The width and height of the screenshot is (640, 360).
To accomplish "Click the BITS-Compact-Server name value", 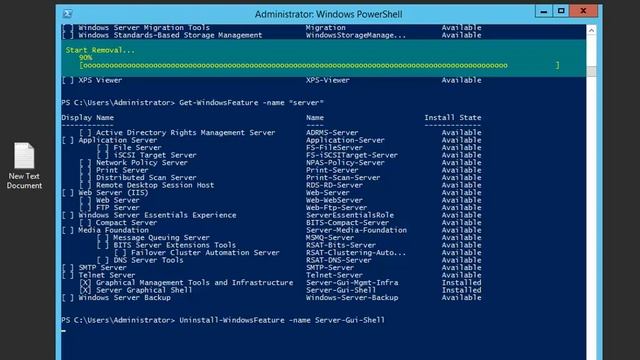I will coord(347,222).
